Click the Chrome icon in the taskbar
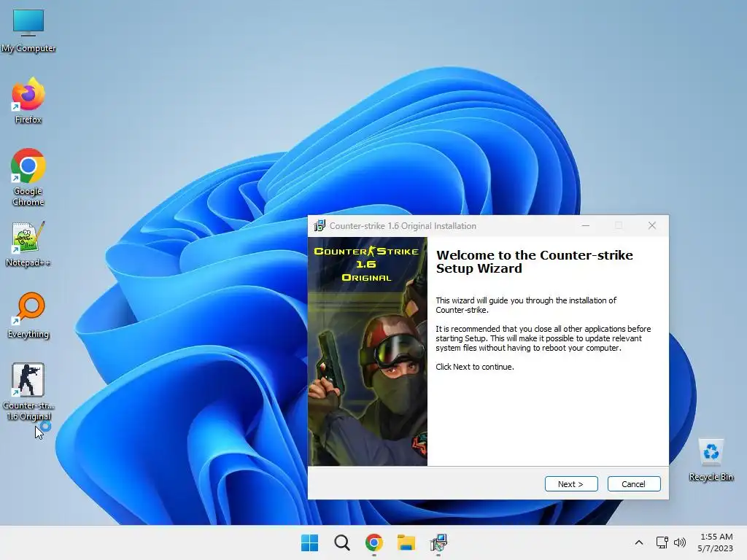Screen dimensions: 747x560 pos(374,542)
